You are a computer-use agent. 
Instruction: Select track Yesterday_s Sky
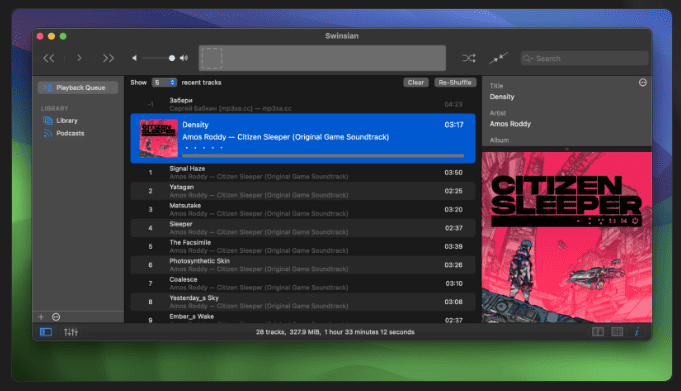coord(303,302)
